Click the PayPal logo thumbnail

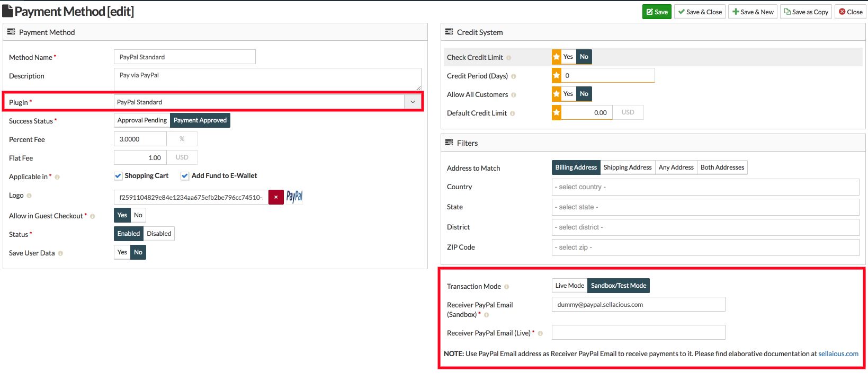294,197
